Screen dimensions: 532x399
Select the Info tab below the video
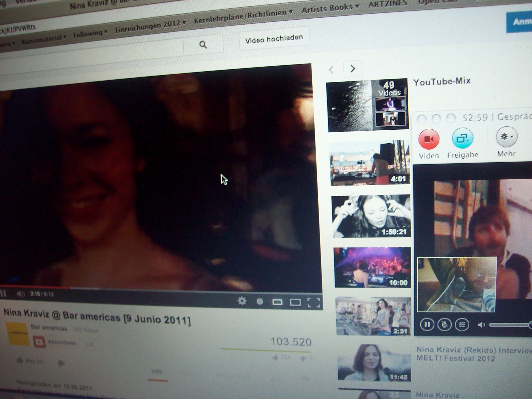(157, 372)
